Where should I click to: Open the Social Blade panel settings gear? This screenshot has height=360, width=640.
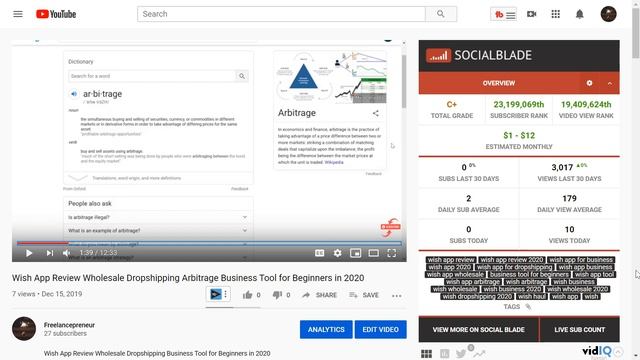589,83
